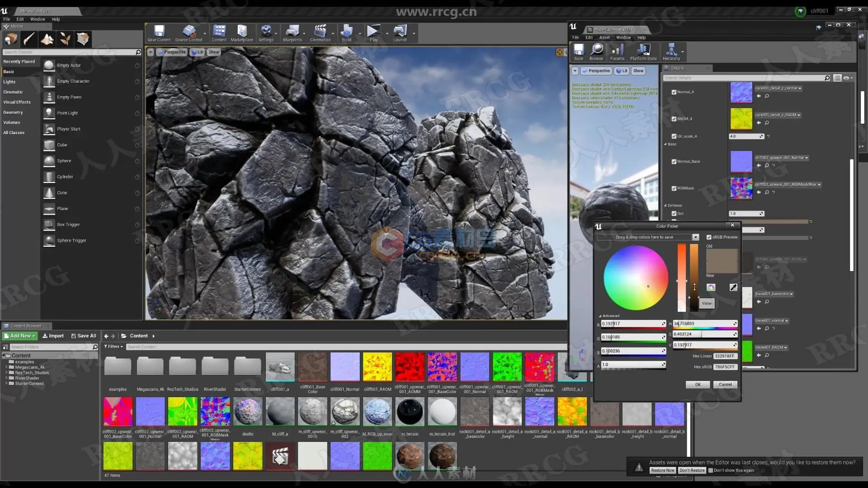Uncheck RAOM_4 parameter checkbox
Screen dimensions: 868x488
tap(674, 119)
